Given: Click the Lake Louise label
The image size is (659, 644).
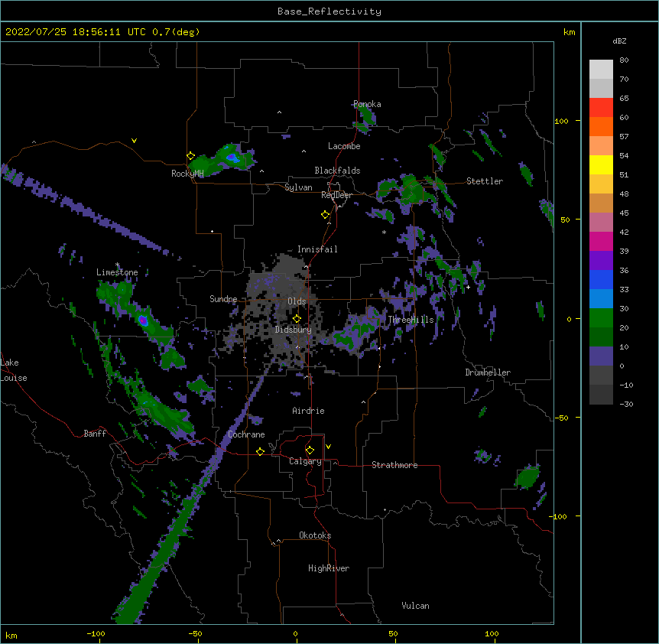Looking at the screenshot, I should [x=14, y=370].
